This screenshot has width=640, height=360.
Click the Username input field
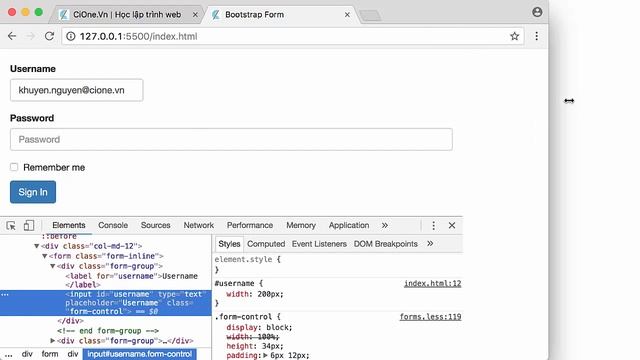click(x=77, y=90)
